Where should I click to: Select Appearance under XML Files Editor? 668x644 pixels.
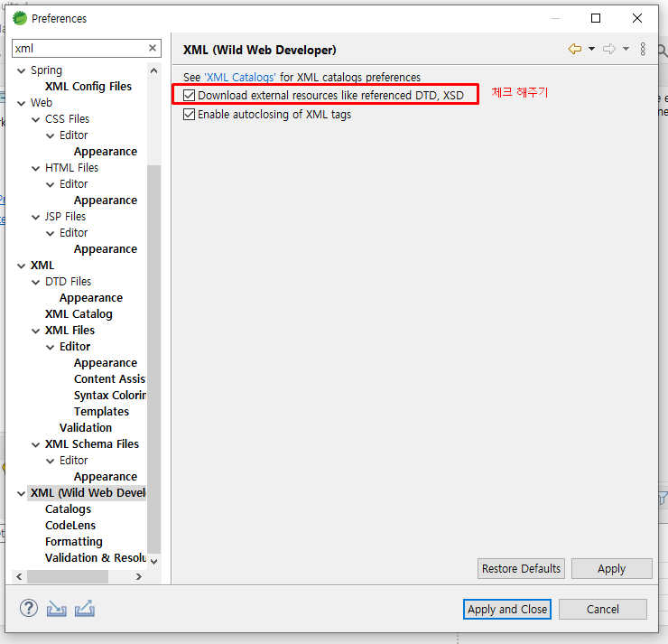(x=106, y=363)
